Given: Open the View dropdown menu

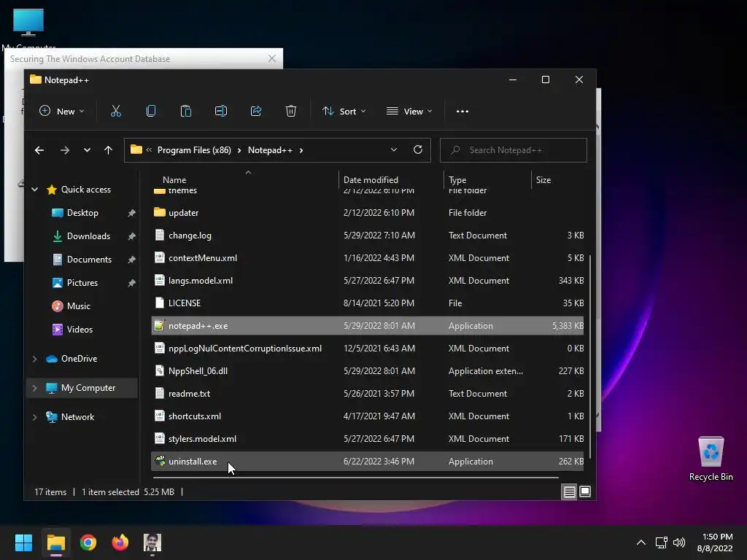Looking at the screenshot, I should (x=409, y=111).
